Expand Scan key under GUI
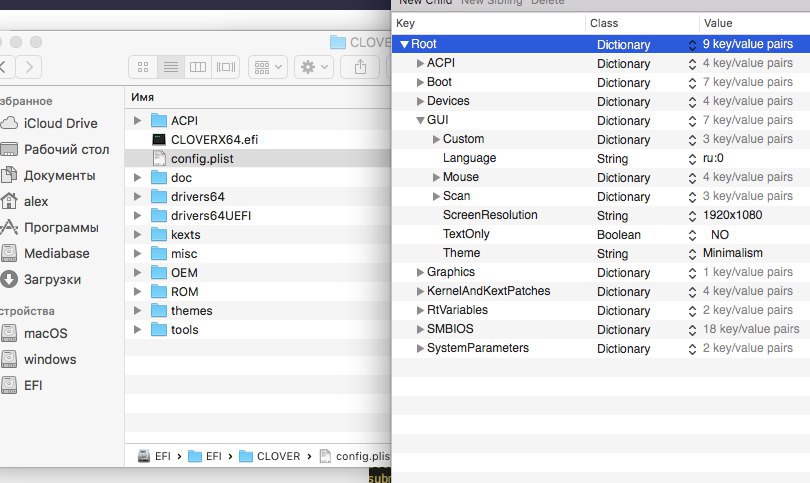 tap(437, 196)
